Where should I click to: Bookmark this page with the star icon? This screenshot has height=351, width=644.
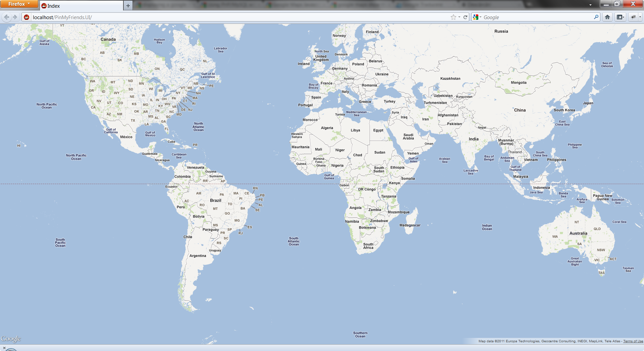[x=453, y=17]
